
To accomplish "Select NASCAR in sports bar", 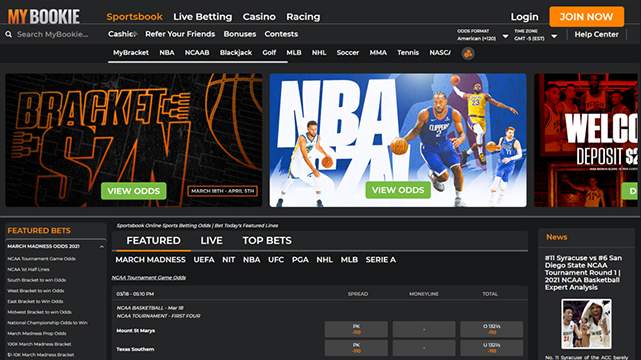I will pyautogui.click(x=440, y=53).
